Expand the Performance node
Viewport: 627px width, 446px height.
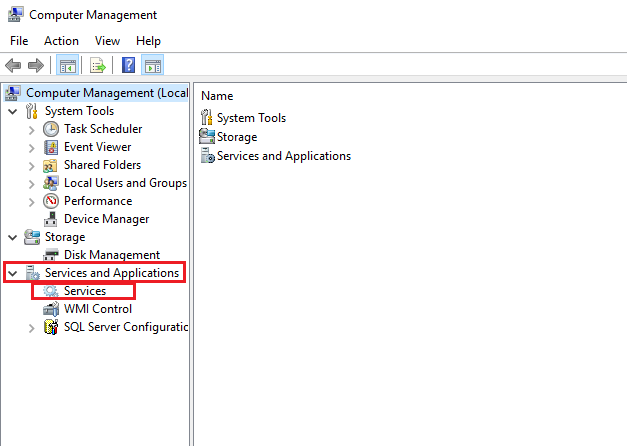point(32,202)
